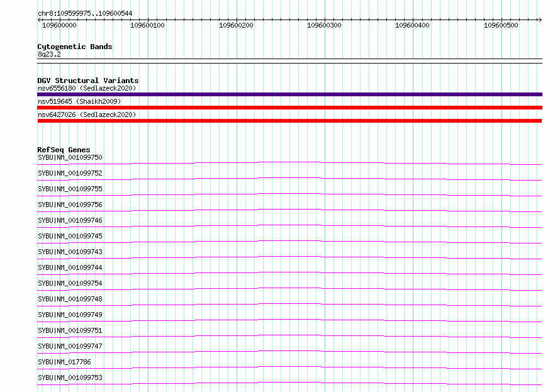Click ruler tick label 109600100
560x392 pixels.
147,25
